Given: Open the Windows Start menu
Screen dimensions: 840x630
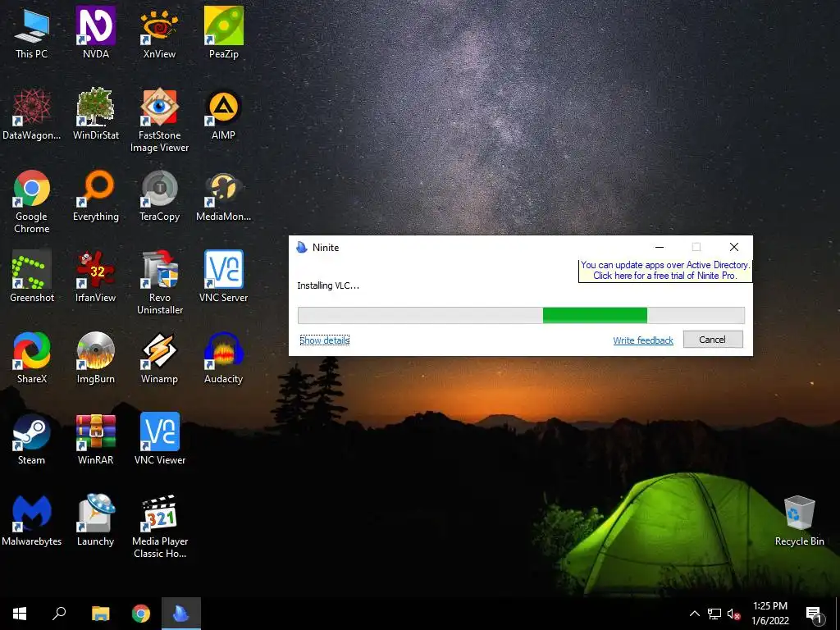Looking at the screenshot, I should (20, 614).
